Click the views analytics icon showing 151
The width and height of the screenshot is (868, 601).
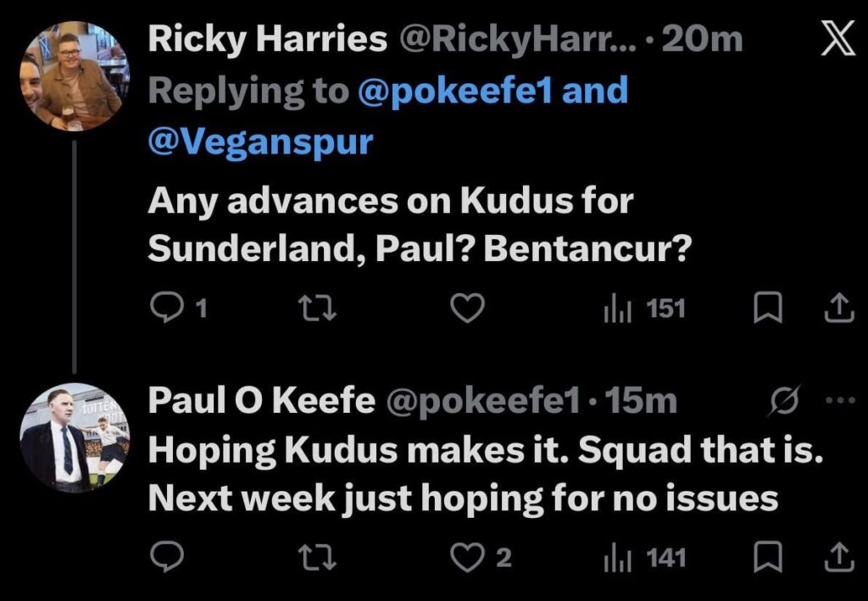point(620,309)
